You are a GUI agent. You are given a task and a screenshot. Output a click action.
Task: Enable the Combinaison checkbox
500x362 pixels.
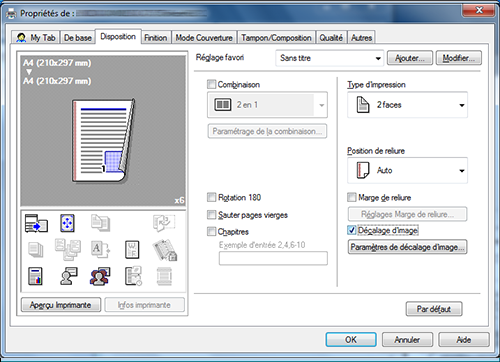[211, 84]
